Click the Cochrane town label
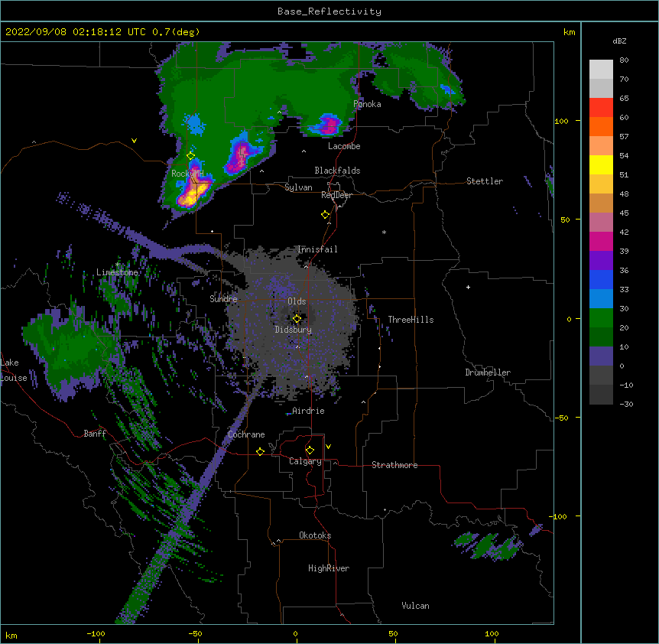This screenshot has width=659, height=644. click(x=246, y=434)
